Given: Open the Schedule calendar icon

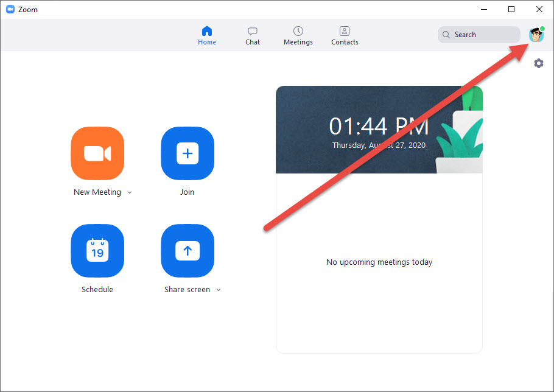Looking at the screenshot, I should click(x=97, y=251).
